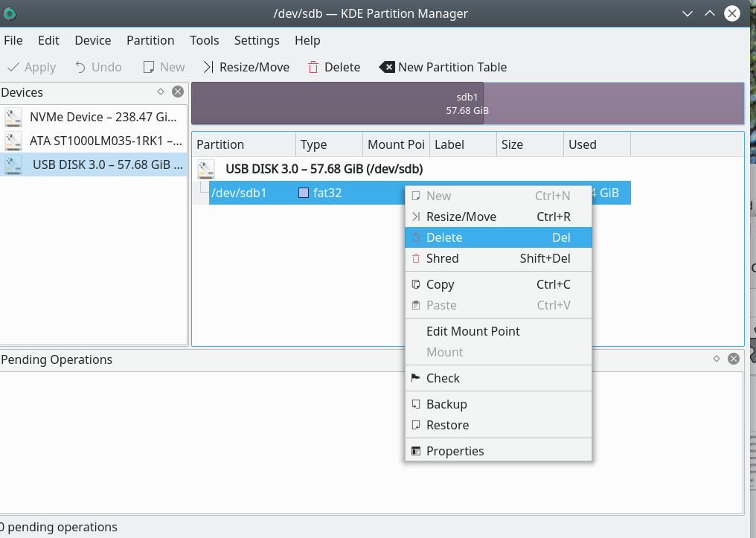Click the Delete trash icon in toolbar

click(314, 67)
